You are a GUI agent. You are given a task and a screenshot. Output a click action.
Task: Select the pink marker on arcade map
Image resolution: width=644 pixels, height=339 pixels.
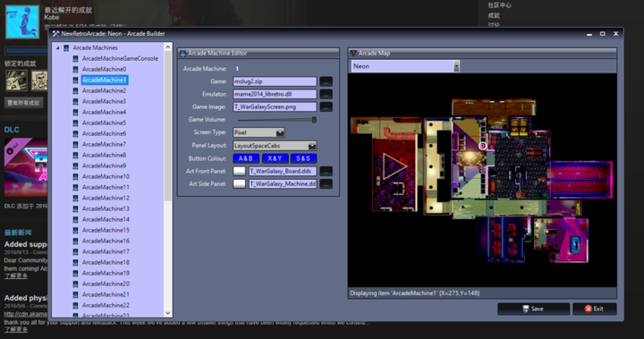483,146
